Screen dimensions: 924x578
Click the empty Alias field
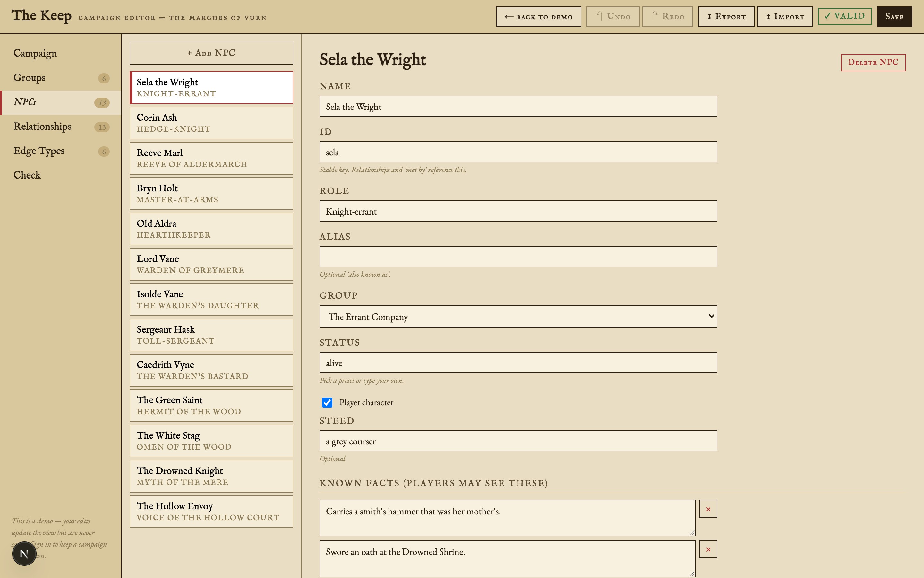click(518, 257)
